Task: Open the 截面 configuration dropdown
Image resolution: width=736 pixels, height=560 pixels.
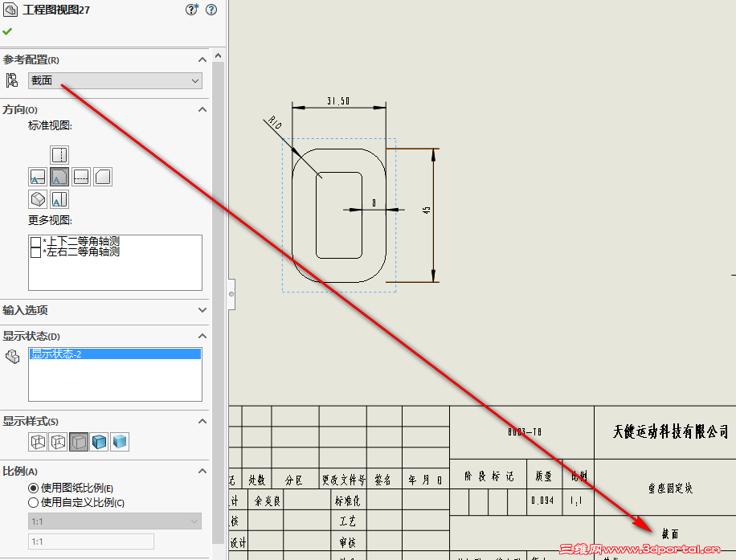Action: [115, 80]
